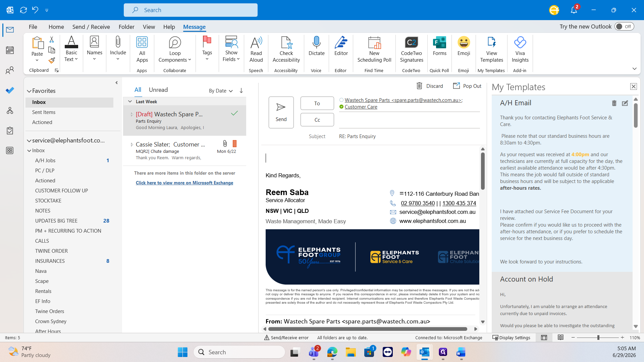The image size is (644, 362).
Task: Click zoom out minus button
Action: point(573,338)
